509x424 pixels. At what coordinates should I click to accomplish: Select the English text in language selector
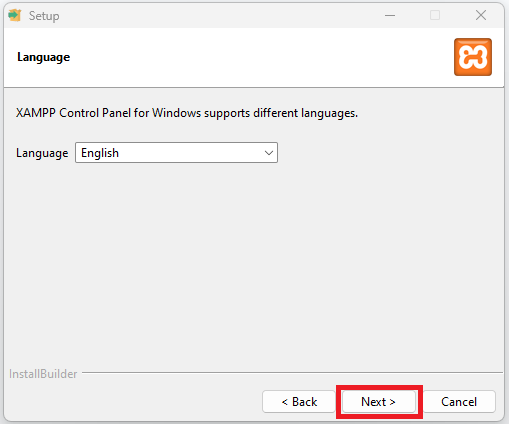[x=100, y=153]
